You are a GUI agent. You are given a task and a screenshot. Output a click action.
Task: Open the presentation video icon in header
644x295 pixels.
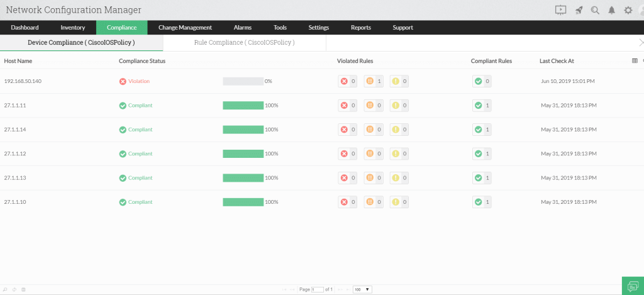pyautogui.click(x=561, y=10)
